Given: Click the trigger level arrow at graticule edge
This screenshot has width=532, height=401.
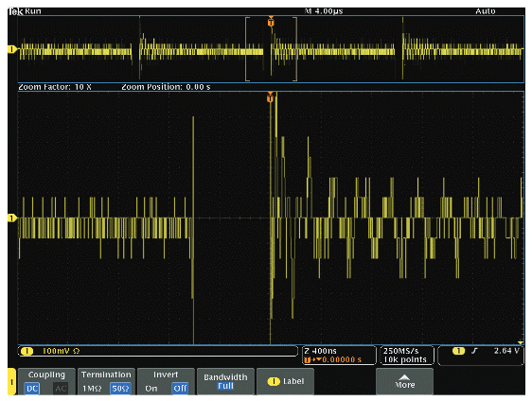Looking at the screenshot, I should point(520,343).
